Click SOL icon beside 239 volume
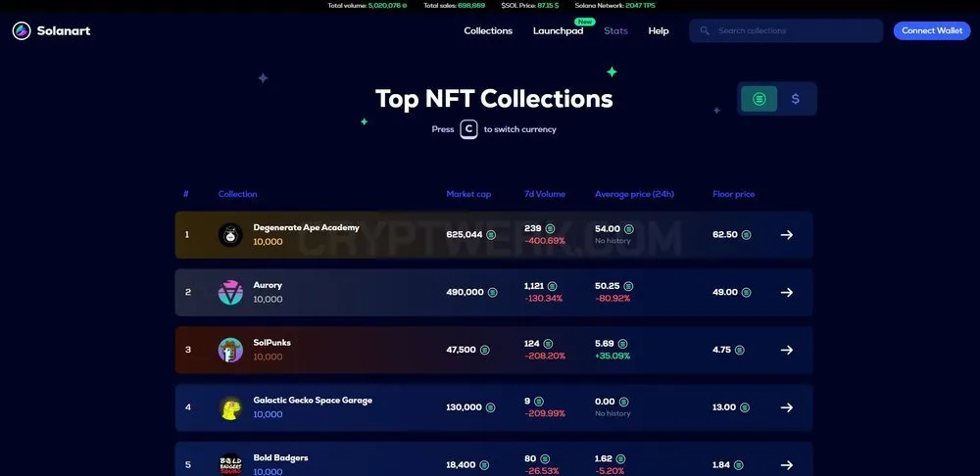 550,229
